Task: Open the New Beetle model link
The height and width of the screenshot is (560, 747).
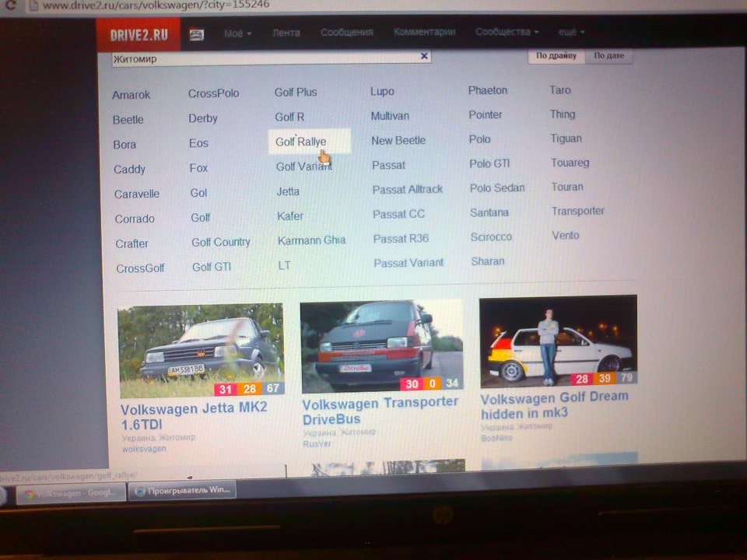Action: [398, 141]
